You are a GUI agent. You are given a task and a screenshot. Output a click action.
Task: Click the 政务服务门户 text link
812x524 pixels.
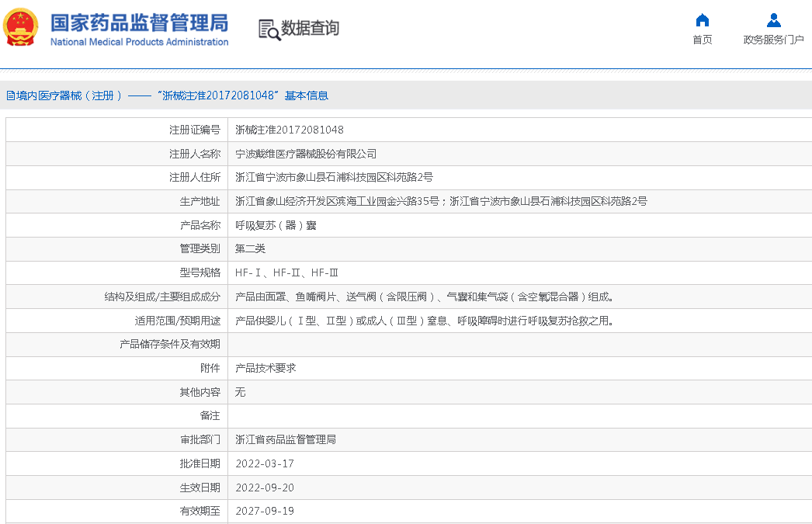pyautogui.click(x=774, y=40)
